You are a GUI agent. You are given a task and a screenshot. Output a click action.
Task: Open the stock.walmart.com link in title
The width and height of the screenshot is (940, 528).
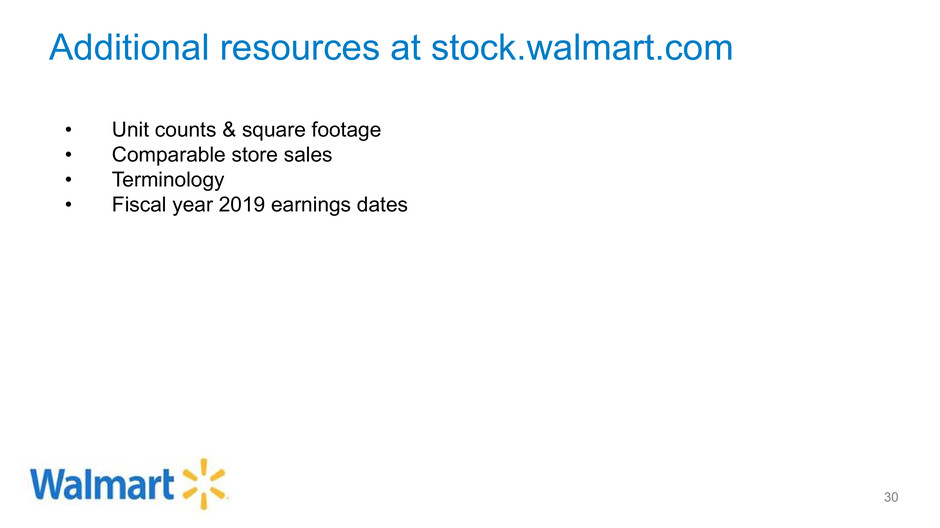pyautogui.click(x=582, y=48)
